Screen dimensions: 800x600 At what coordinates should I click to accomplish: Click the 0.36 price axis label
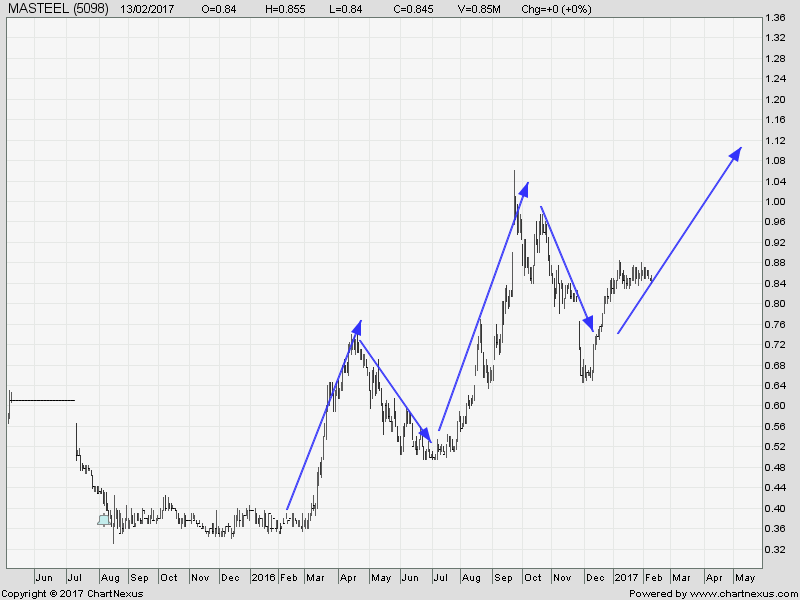pos(776,529)
